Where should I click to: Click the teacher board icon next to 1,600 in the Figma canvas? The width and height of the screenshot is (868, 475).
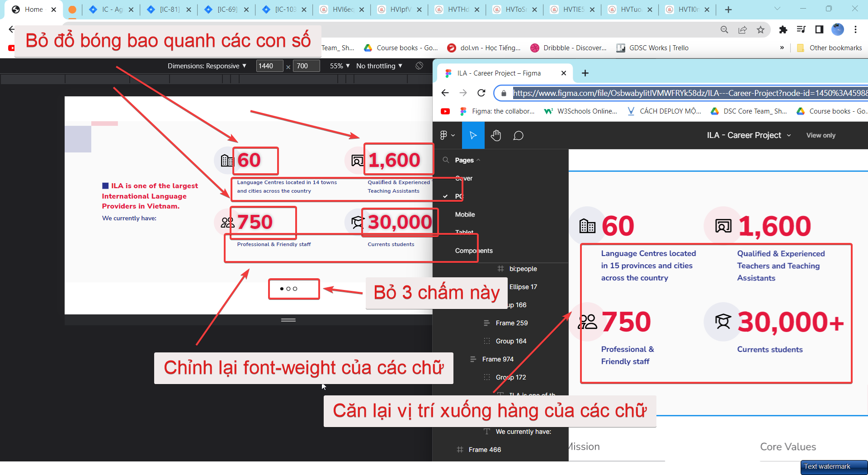pos(723,225)
